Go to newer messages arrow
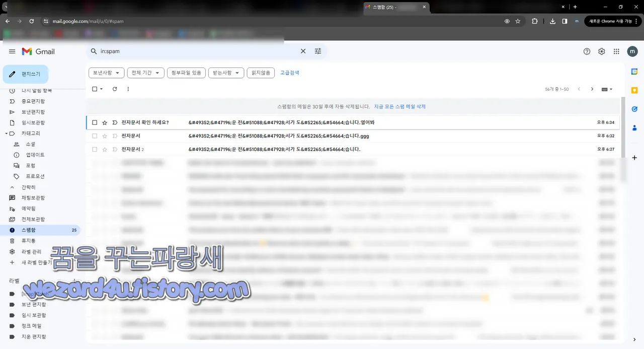This screenshot has height=349, width=644. [x=579, y=89]
